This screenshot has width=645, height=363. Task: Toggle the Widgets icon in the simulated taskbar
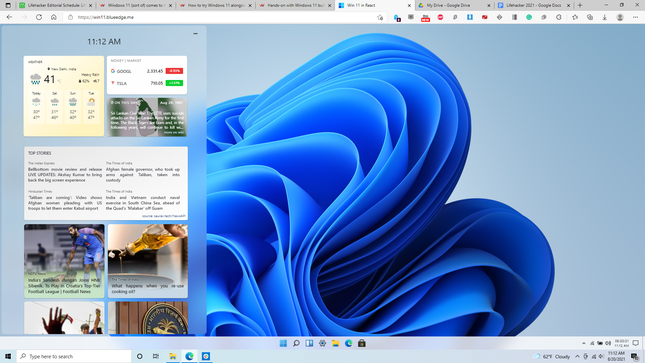pos(309,343)
